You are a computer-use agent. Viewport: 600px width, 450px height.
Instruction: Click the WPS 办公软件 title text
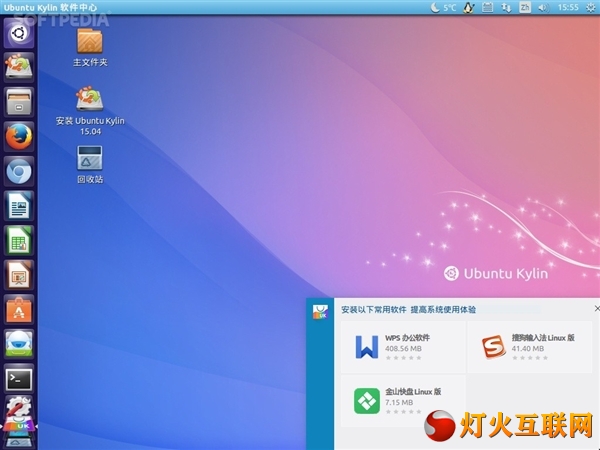tap(407, 338)
